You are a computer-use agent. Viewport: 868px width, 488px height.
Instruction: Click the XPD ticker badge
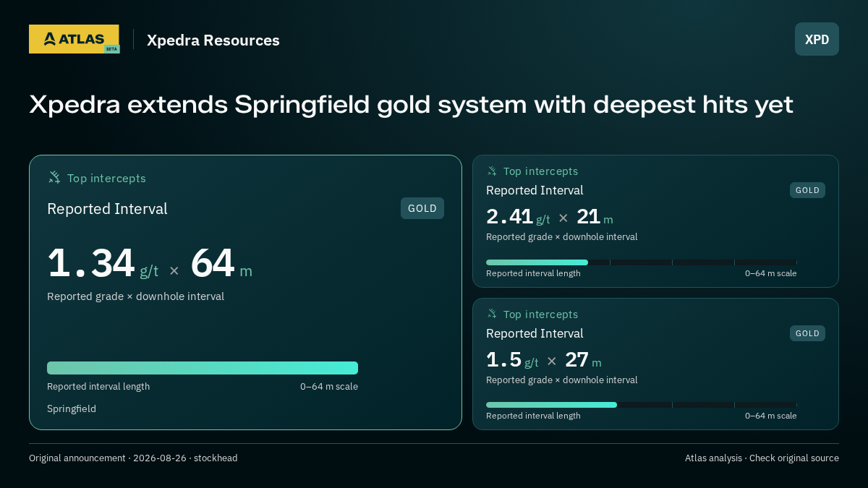(x=817, y=39)
